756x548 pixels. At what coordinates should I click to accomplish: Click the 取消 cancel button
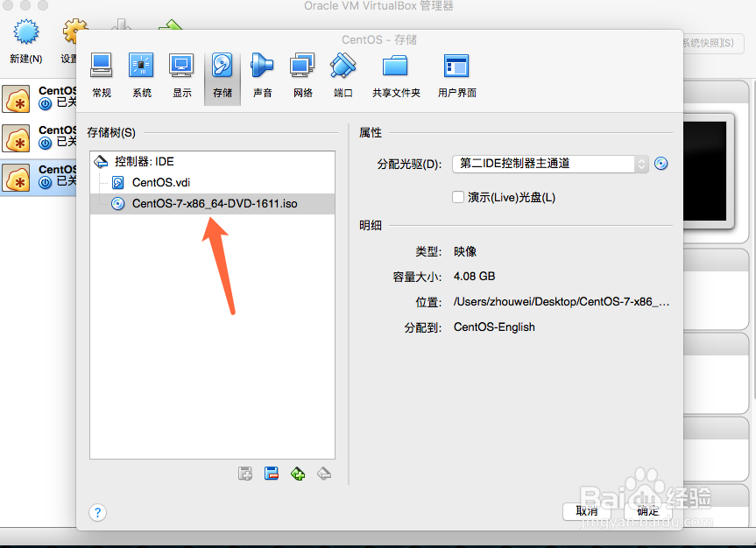586,511
